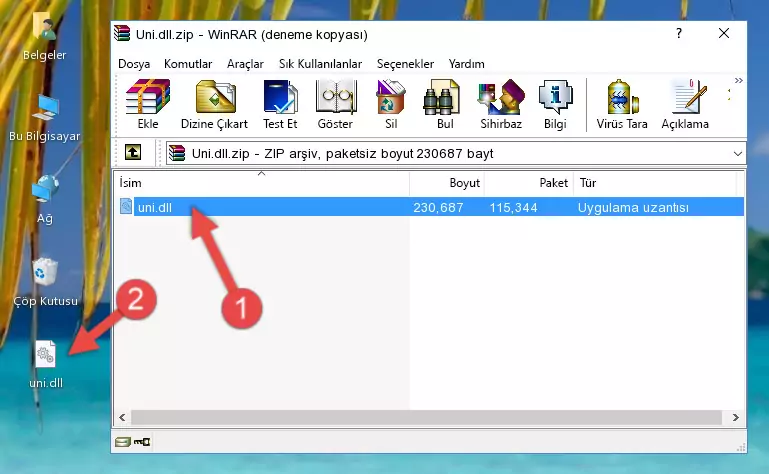Select the uni.dll file on desktop
The width and height of the screenshot is (769, 474).
46,365
